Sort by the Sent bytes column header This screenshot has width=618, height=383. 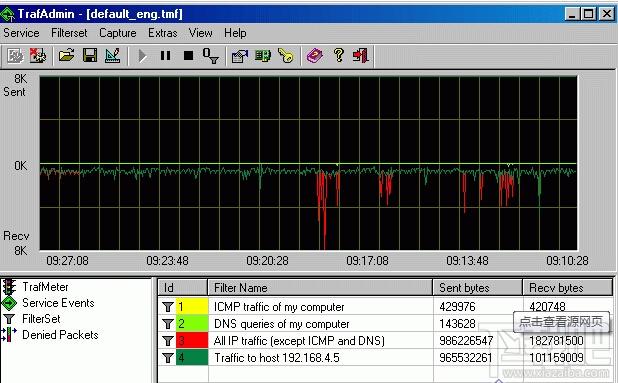point(478,288)
